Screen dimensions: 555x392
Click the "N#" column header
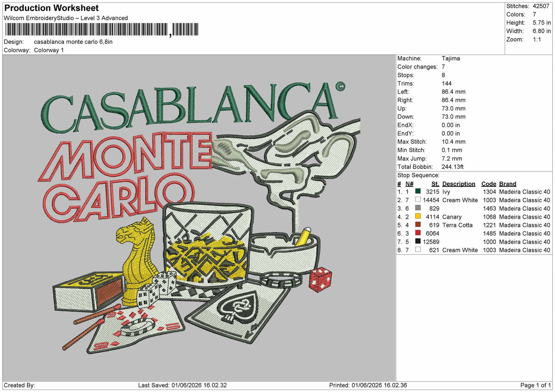coord(409,184)
